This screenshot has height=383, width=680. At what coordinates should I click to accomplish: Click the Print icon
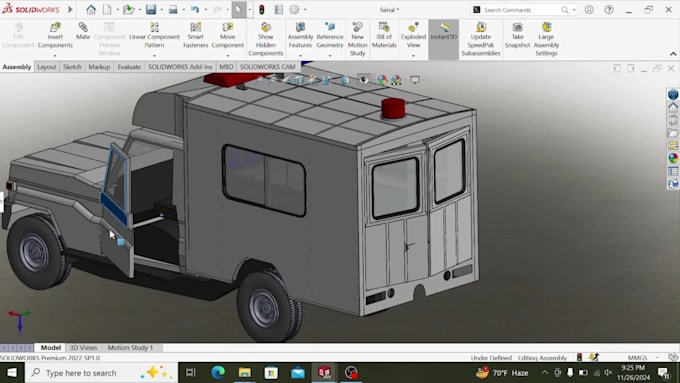coord(173,9)
